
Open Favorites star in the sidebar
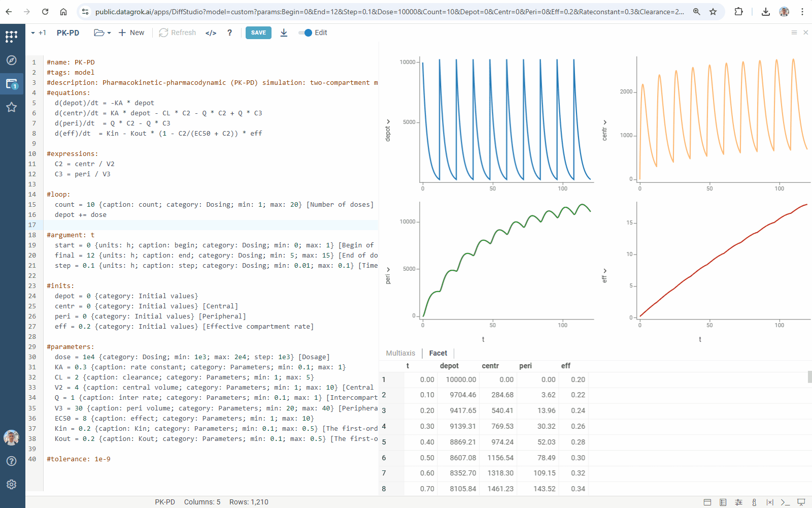pos(11,107)
